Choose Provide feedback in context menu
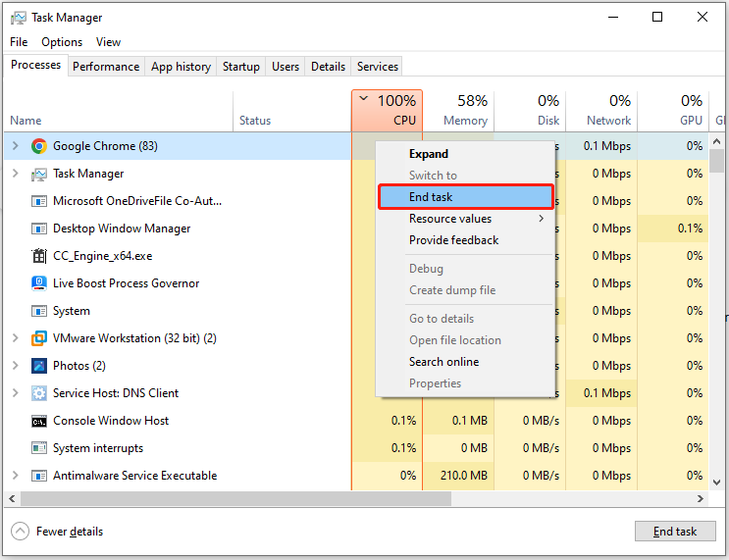The height and width of the screenshot is (560, 729). [465, 240]
